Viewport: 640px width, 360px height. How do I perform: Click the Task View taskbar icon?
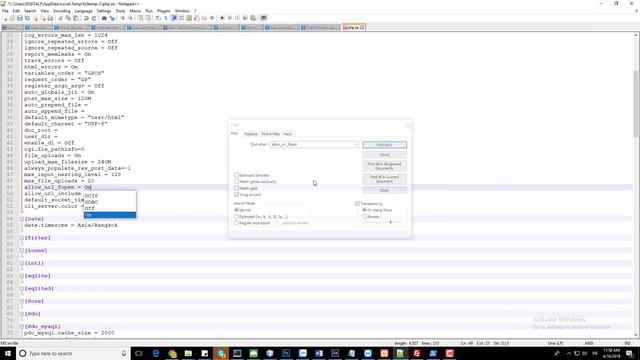[x=139, y=353]
